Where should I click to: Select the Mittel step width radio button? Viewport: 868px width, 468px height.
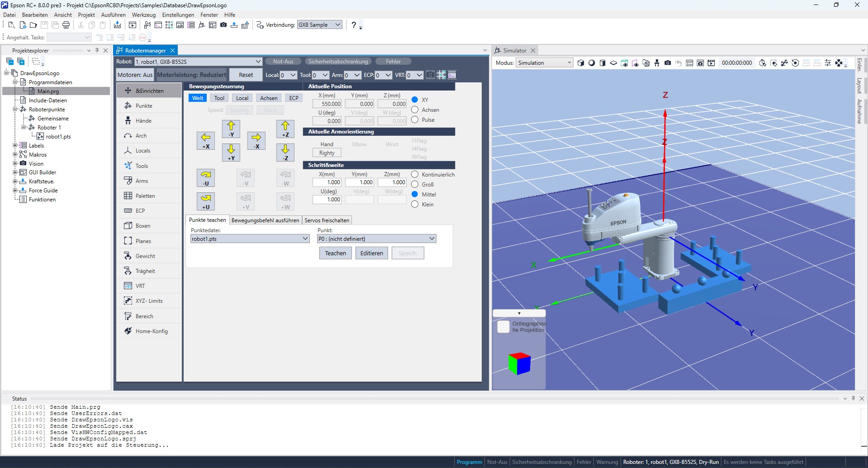click(x=415, y=194)
